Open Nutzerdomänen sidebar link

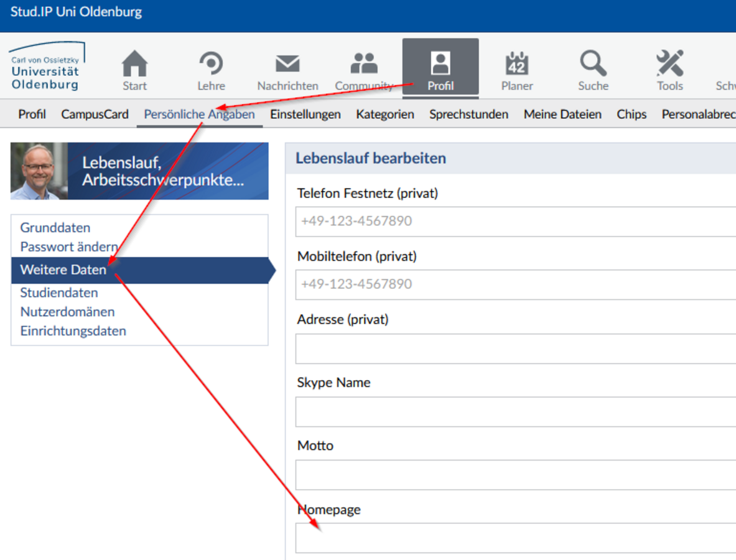(68, 312)
